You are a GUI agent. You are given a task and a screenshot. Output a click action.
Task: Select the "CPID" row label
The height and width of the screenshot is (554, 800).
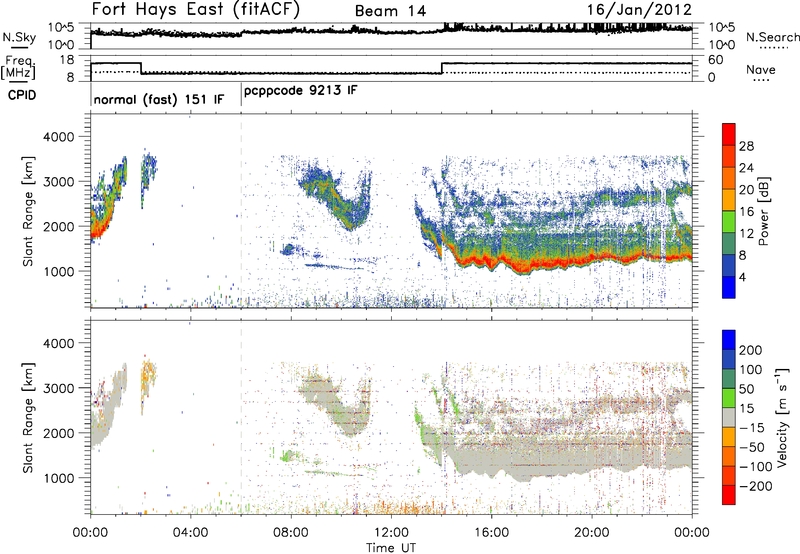[22, 95]
